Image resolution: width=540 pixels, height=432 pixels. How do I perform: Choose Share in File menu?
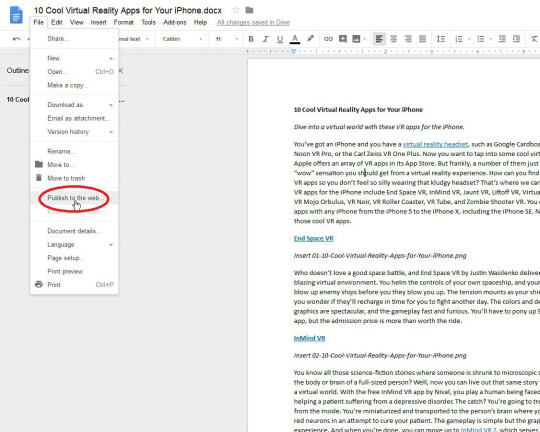tap(74, 39)
